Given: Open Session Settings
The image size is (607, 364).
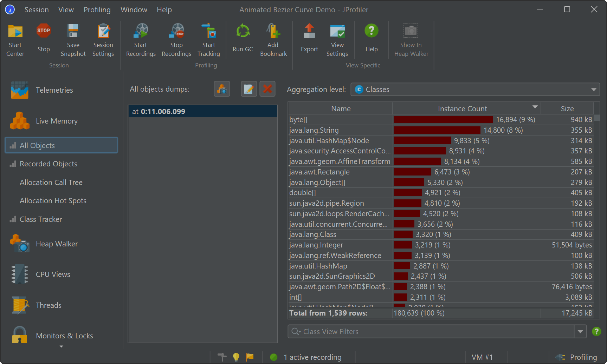Looking at the screenshot, I should 103,40.
